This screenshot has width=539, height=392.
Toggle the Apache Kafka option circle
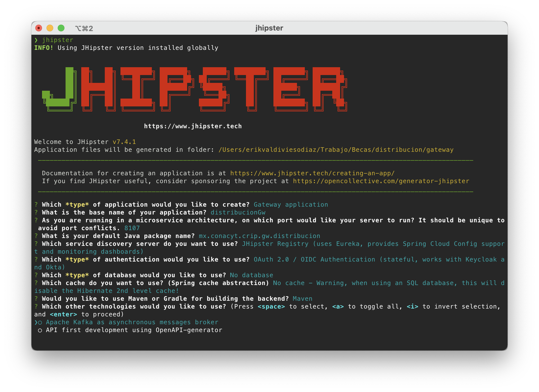click(x=40, y=323)
